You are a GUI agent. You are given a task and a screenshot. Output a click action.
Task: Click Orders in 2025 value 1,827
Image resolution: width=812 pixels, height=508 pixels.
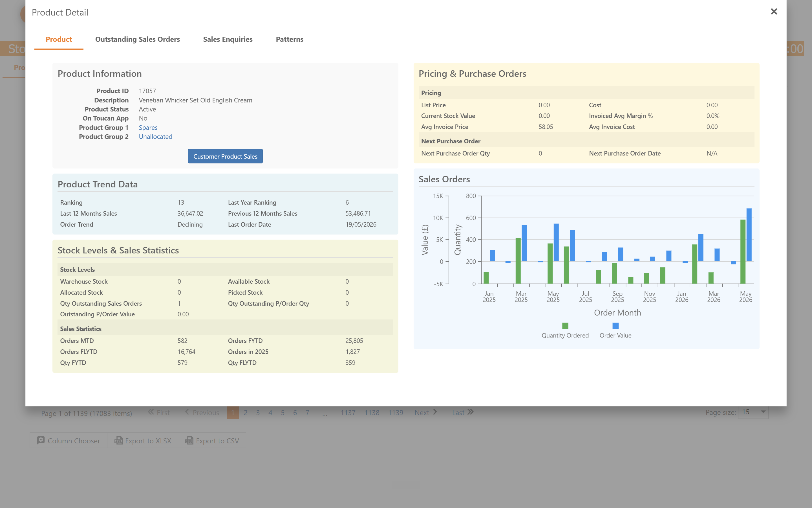click(x=352, y=352)
